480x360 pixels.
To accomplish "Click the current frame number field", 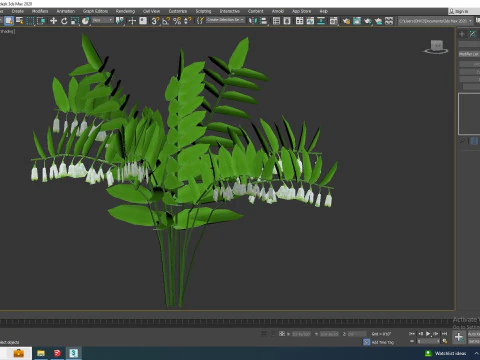I will click(x=429, y=341).
